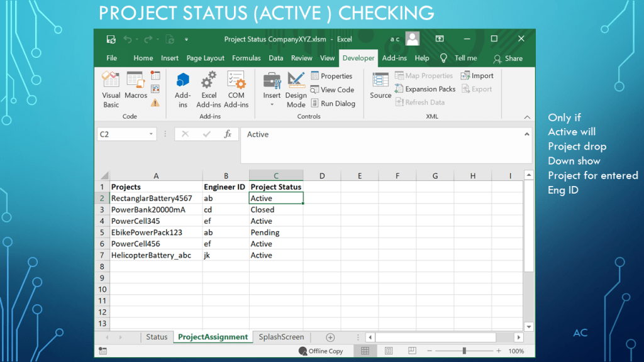The image size is (644, 362).
Task: Add a new sheet with plus icon
Action: click(330, 337)
